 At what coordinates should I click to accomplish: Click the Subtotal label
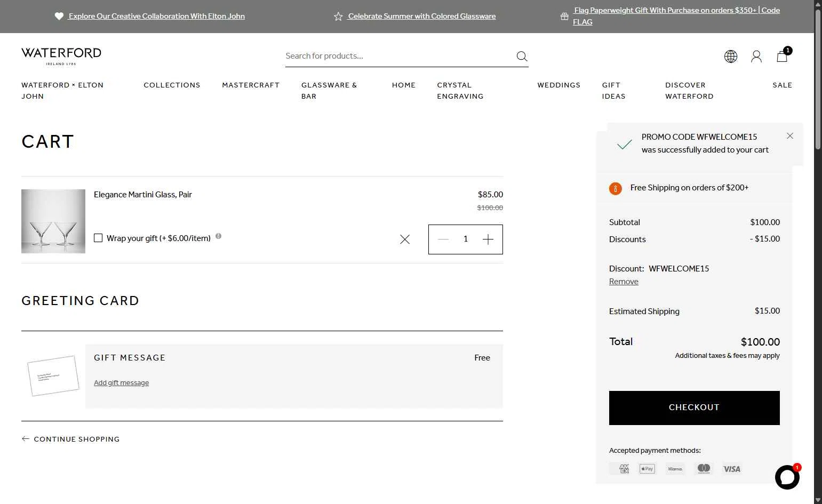(625, 222)
